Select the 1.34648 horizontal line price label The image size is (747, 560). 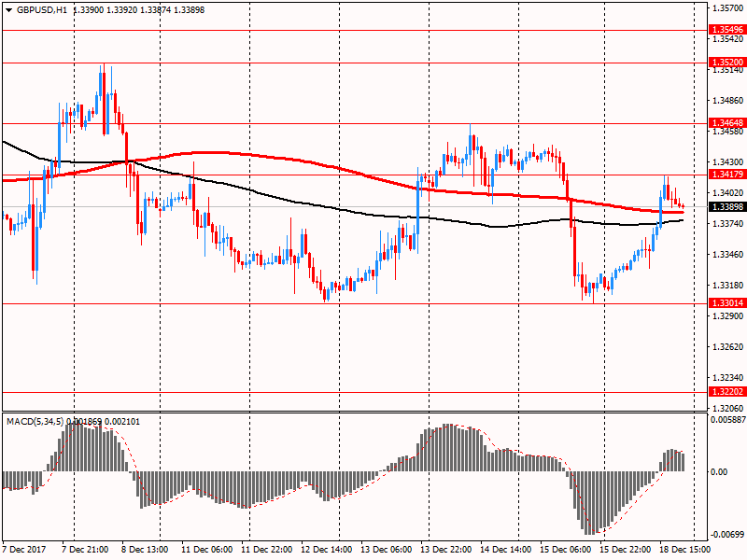[x=727, y=123]
